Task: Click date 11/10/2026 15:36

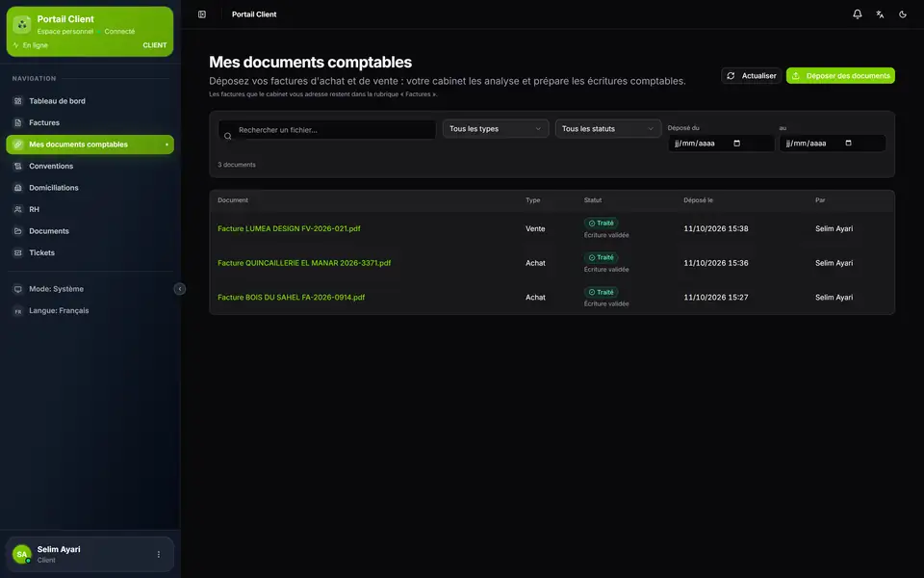Action: [x=716, y=263]
